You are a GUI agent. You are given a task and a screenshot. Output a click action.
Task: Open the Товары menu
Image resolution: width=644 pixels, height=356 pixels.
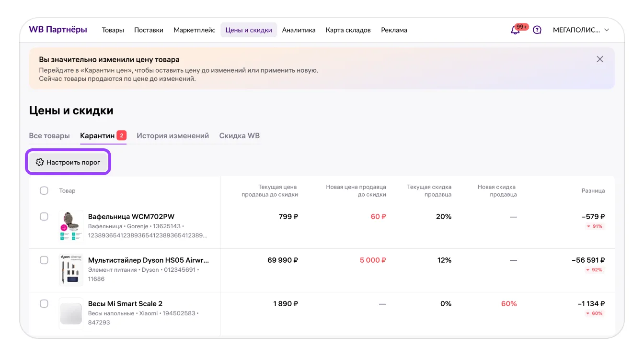[113, 30]
